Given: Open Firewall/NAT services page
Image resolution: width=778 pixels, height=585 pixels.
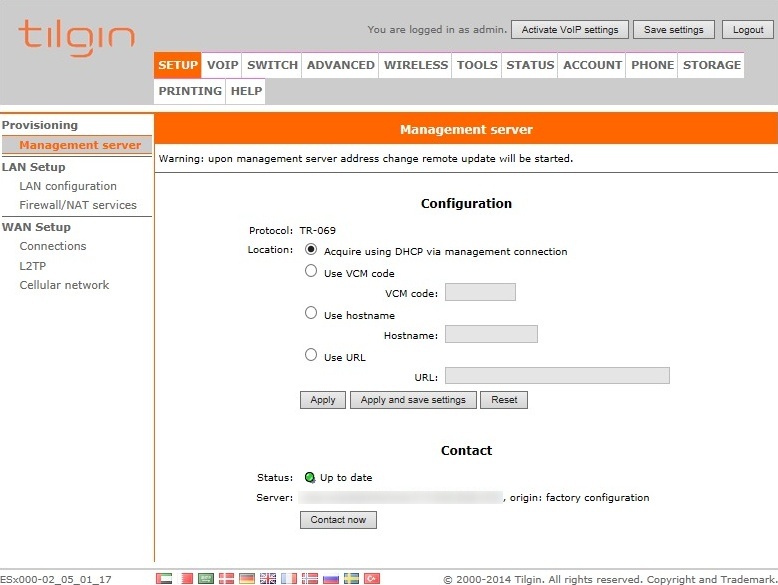Looking at the screenshot, I should pyautogui.click(x=78, y=205).
